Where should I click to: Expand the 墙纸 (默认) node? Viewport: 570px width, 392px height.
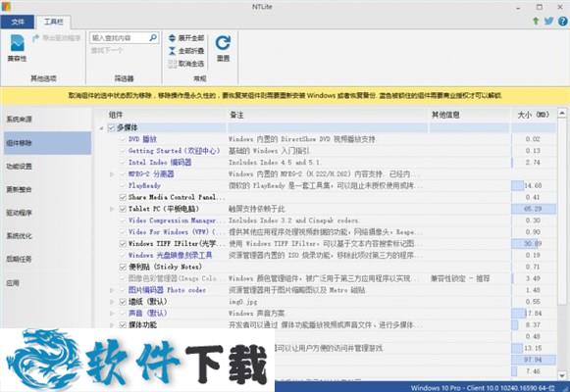[112, 302]
